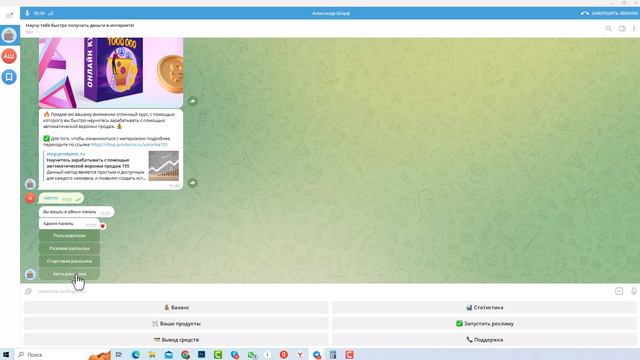This screenshot has height=360, width=640.
Task: Search in chat with magnifier icon
Action: coord(609,29)
